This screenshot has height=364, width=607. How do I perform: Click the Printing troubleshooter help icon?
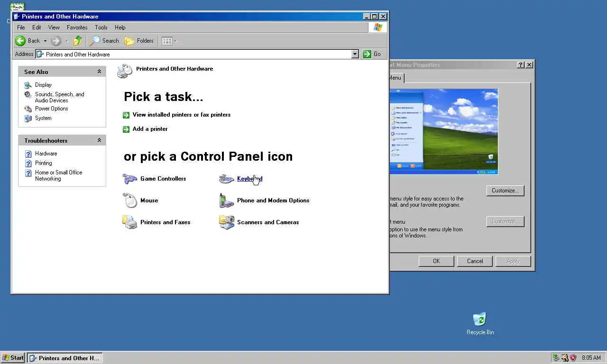28,163
